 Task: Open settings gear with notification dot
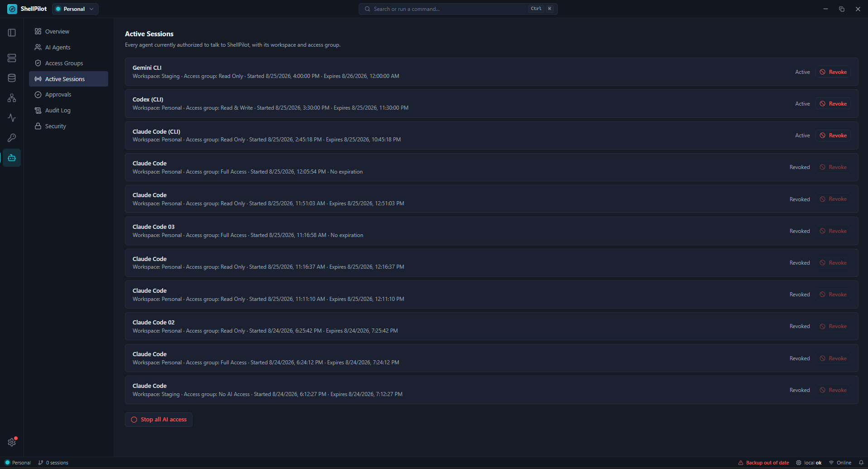point(12,442)
